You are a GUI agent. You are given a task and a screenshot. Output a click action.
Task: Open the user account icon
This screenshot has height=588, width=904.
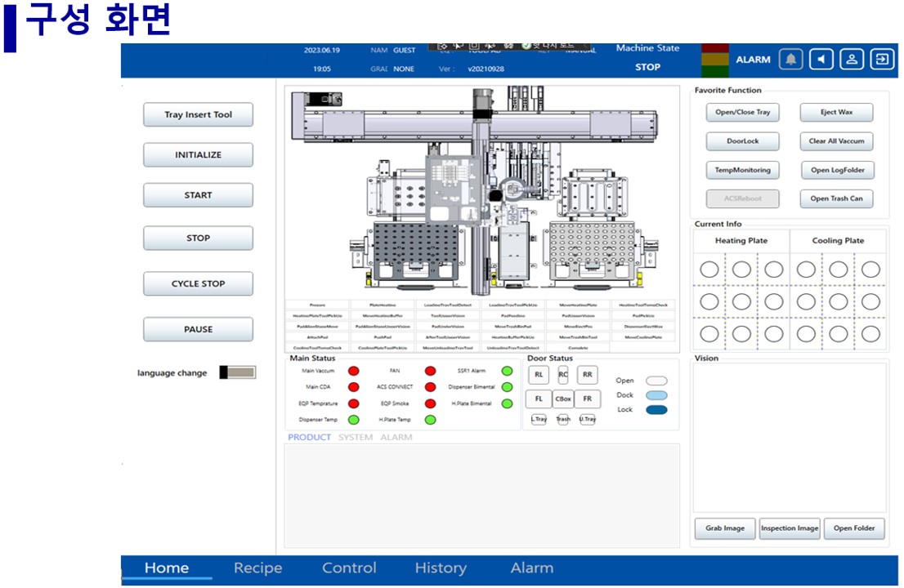coord(852,59)
